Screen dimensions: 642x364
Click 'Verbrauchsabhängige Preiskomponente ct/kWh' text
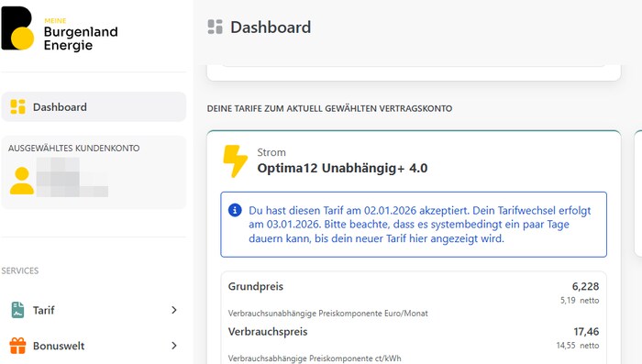(x=315, y=358)
